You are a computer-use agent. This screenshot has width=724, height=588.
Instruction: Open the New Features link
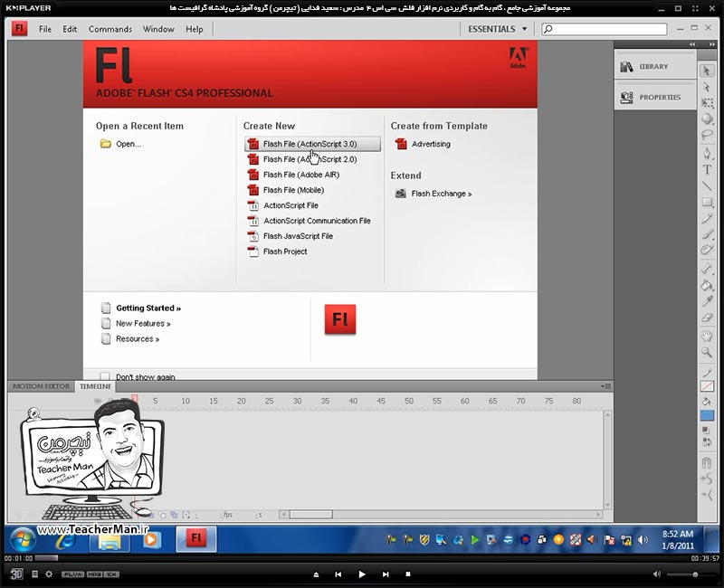point(136,323)
